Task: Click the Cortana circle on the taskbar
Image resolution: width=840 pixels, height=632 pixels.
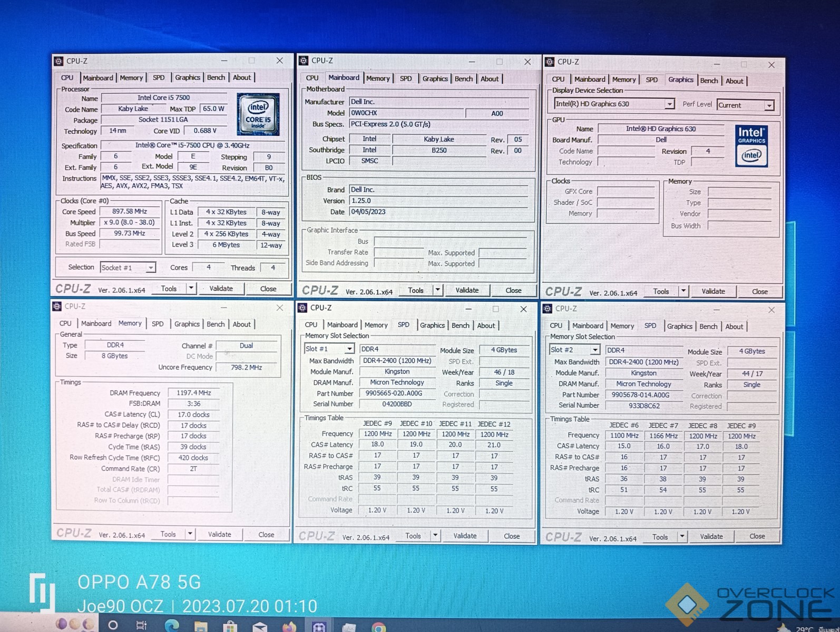Action: click(x=113, y=625)
